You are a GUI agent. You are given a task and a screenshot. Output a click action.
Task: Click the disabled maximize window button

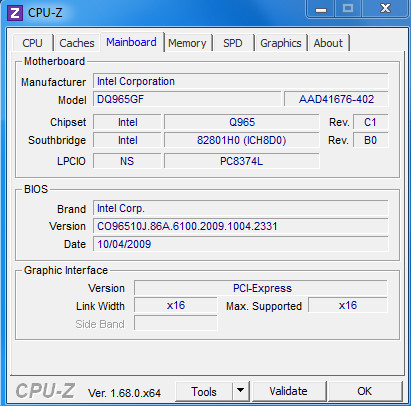pos(348,9)
